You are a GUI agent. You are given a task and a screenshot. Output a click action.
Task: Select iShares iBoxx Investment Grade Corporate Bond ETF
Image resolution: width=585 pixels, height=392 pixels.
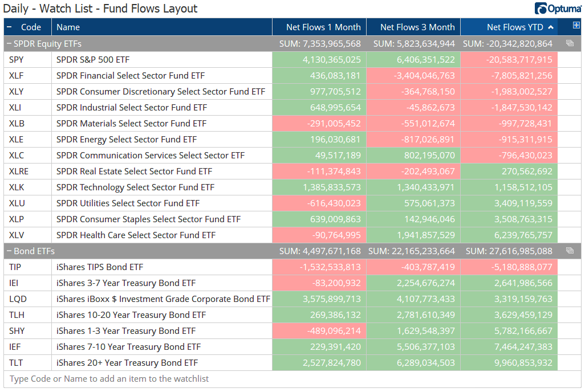(x=163, y=299)
